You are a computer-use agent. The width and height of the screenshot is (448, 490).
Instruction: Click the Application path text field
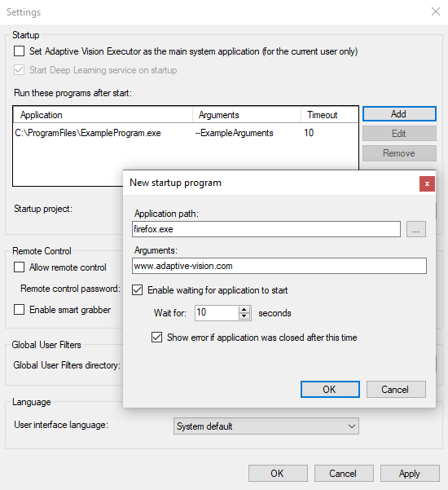pyautogui.click(x=266, y=229)
